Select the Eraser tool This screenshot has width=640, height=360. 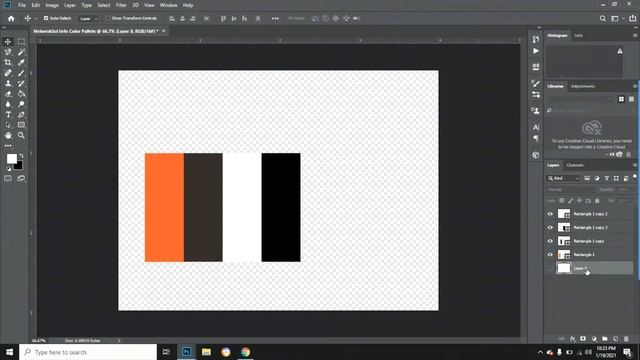click(8, 94)
